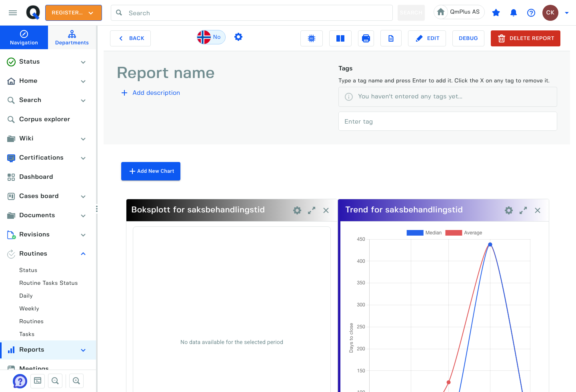The height and width of the screenshot is (392, 576).
Task: Print the report with printer icon
Action: point(366,38)
